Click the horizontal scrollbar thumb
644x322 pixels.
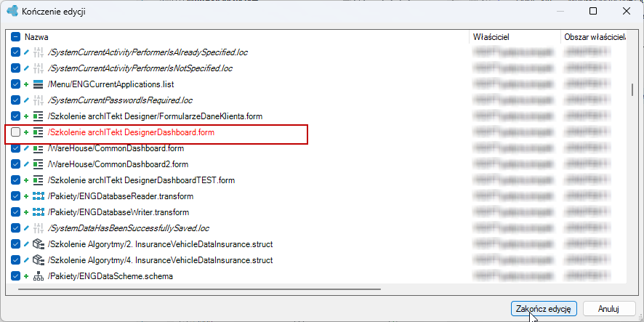[x=200, y=289]
